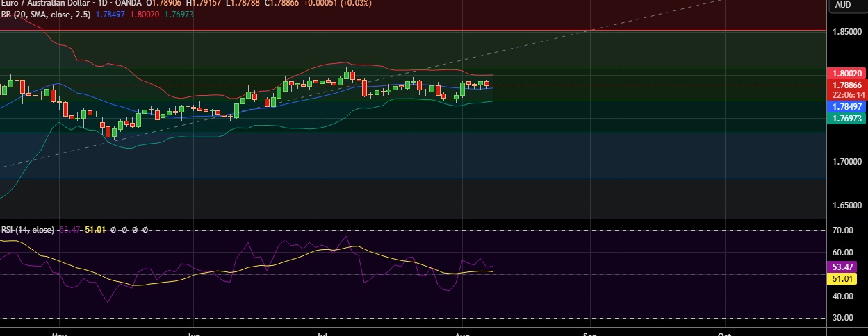Viewport: 868px width, 336px height.
Task: Click the 70.00 RSI scale label
Action: pyautogui.click(x=842, y=230)
